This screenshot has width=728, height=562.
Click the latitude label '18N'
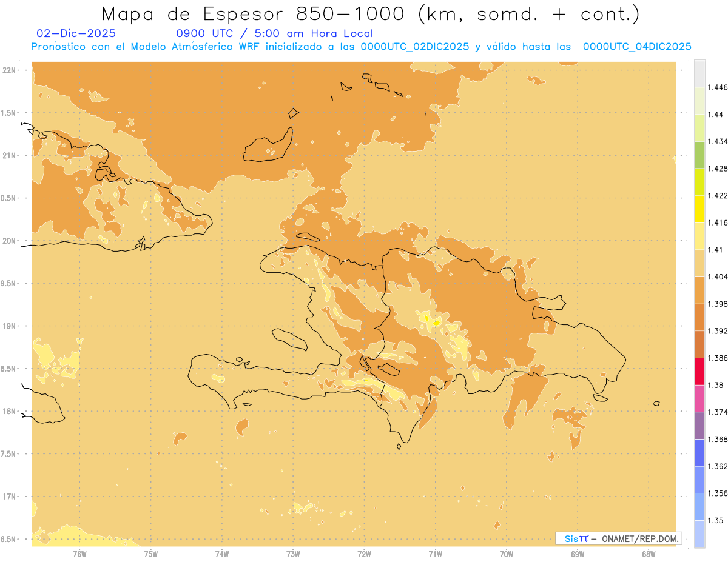(x=9, y=411)
